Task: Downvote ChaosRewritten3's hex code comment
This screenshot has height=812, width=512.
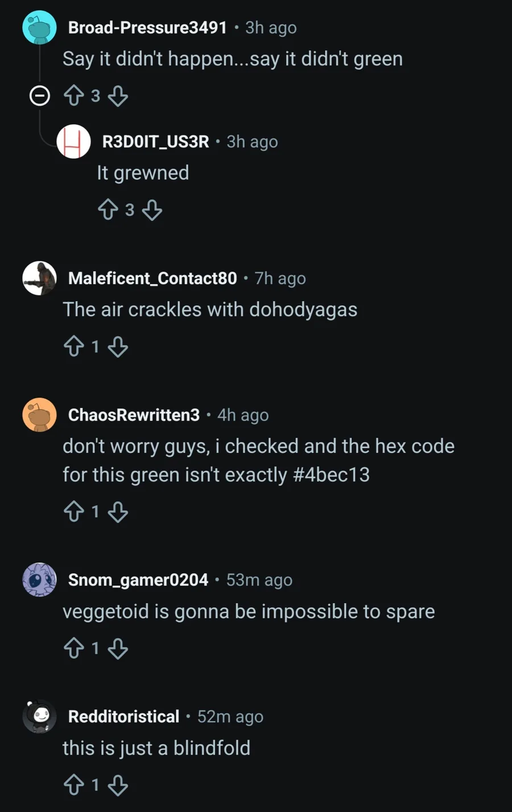Action: [x=118, y=512]
